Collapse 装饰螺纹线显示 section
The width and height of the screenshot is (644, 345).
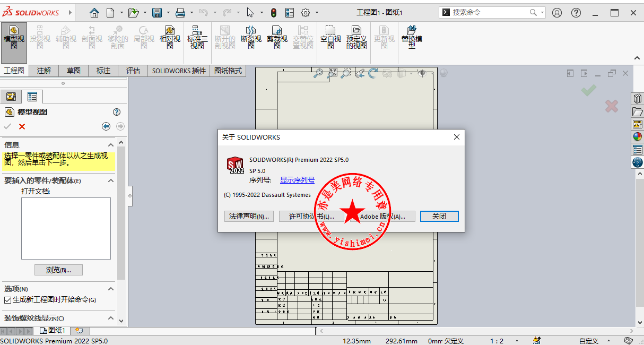click(111, 318)
